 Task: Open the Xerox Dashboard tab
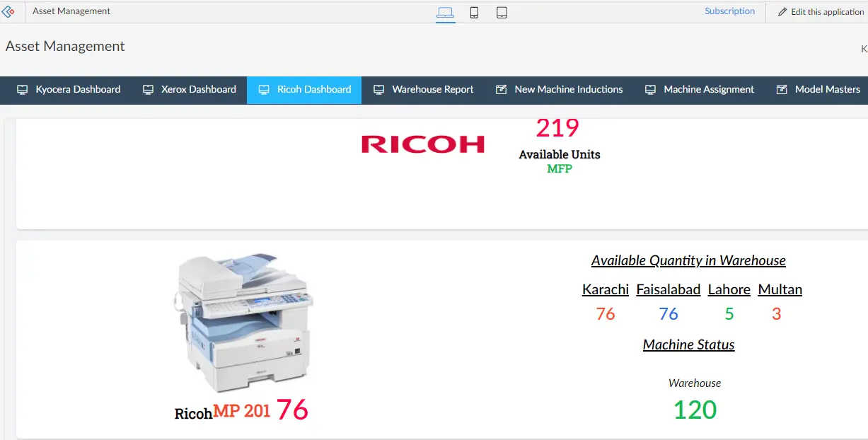tap(189, 90)
